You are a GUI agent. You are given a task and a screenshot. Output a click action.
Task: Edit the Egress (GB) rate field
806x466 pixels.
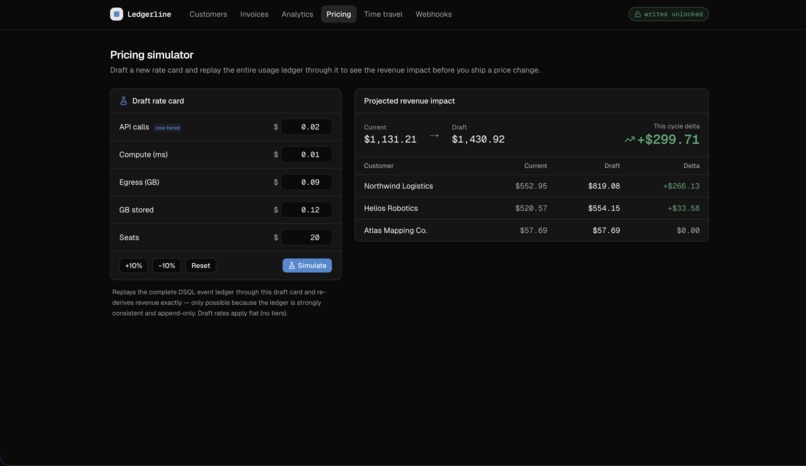(x=306, y=182)
